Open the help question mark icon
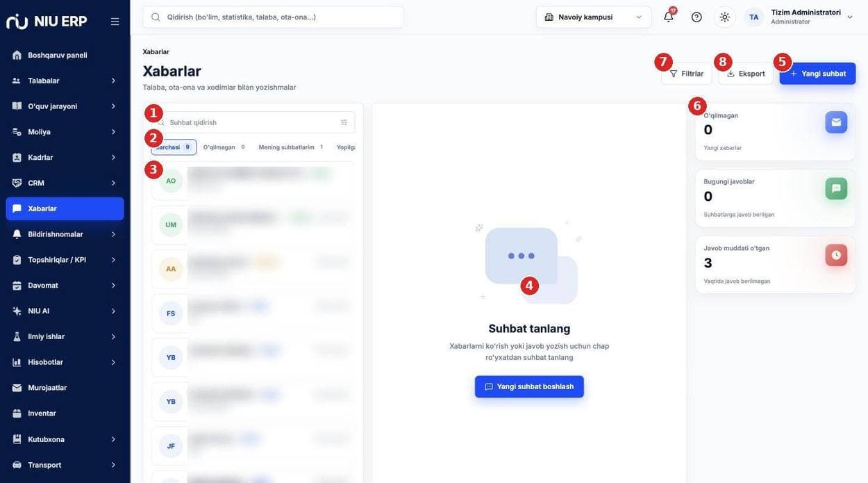The height and width of the screenshot is (483, 868). click(696, 17)
